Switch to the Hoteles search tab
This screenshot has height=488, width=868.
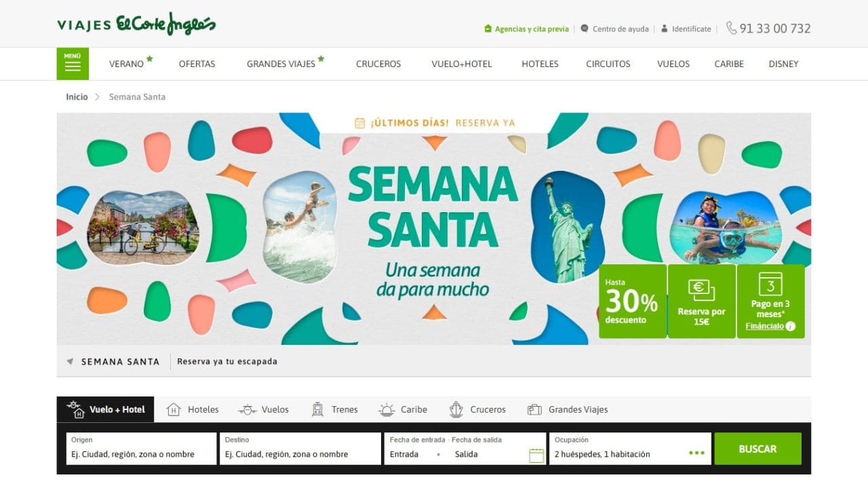coord(193,409)
